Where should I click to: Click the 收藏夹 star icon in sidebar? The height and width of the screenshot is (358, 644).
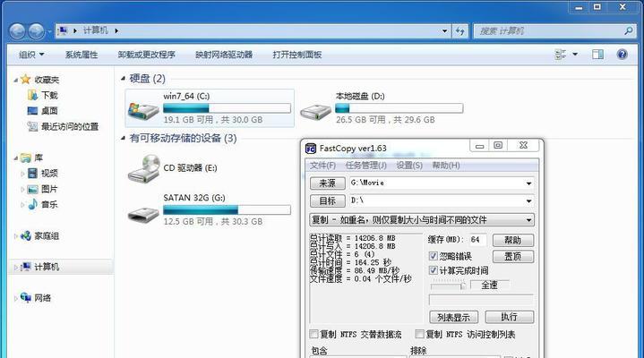[x=25, y=79]
